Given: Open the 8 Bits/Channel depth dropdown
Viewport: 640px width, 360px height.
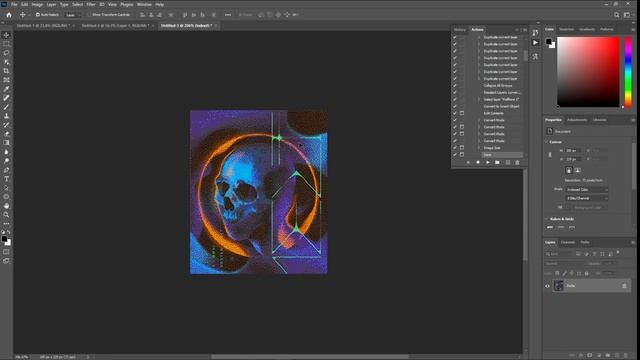Looking at the screenshot, I should (x=587, y=198).
